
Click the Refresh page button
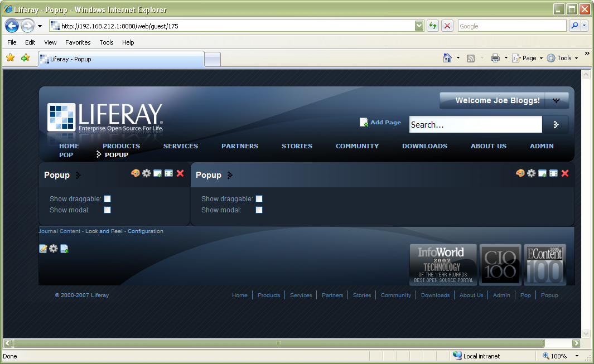433,26
